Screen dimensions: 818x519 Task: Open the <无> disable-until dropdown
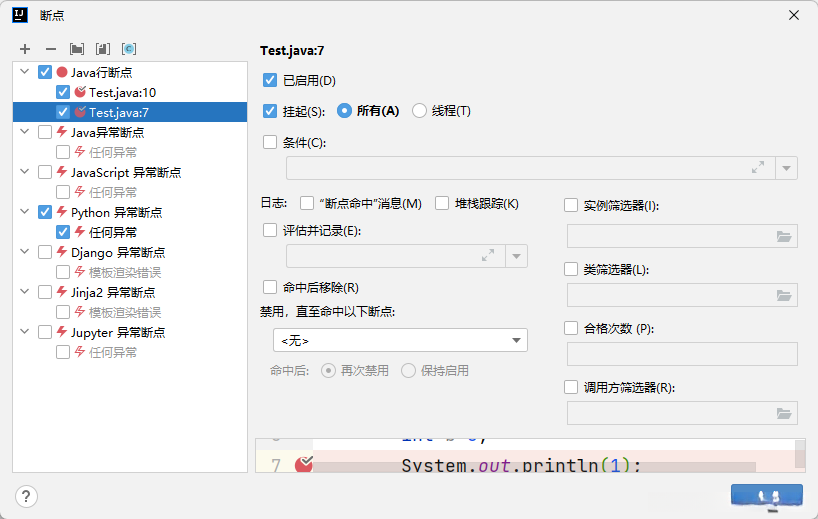pyautogui.click(x=400, y=340)
